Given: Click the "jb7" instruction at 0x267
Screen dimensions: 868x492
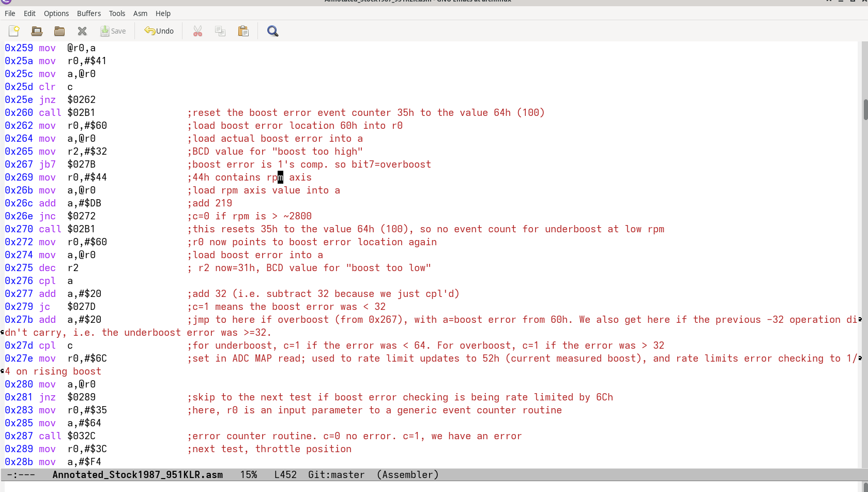Looking at the screenshot, I should click(x=47, y=165).
